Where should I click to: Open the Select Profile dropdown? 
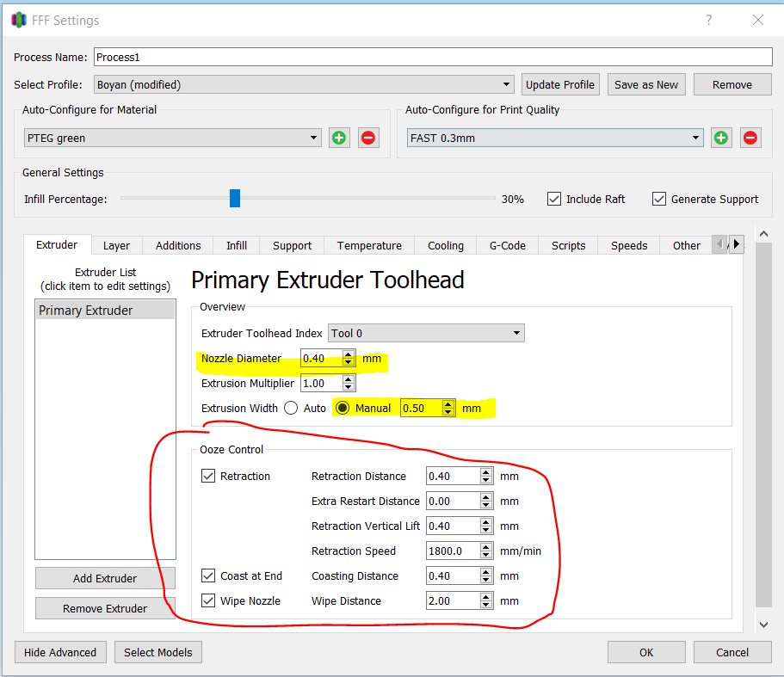tap(304, 84)
